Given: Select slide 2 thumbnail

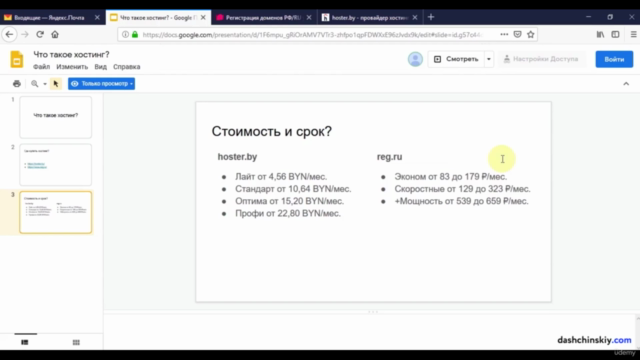Looking at the screenshot, I should (x=56, y=164).
